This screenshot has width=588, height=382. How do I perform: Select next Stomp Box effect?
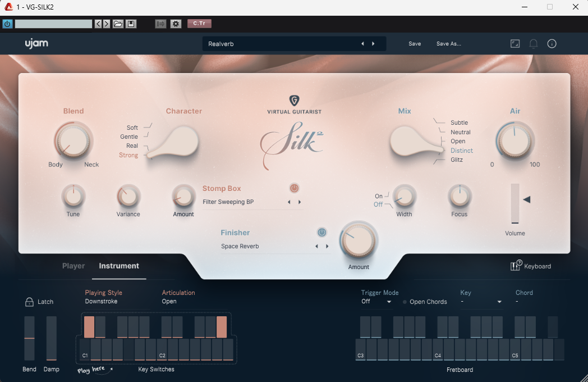pos(299,202)
